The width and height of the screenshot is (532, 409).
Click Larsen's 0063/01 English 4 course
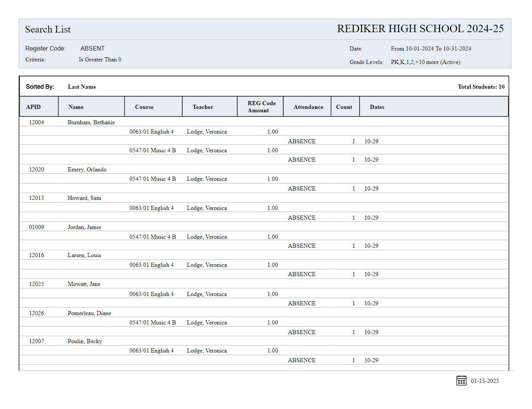click(152, 265)
